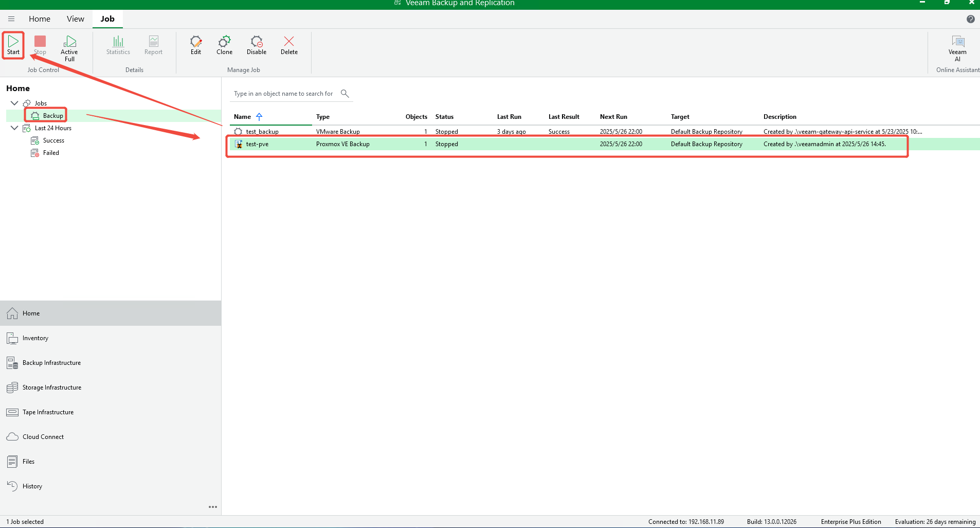This screenshot has height=528, width=980.
Task: Start the selected backup job
Action: tap(13, 45)
